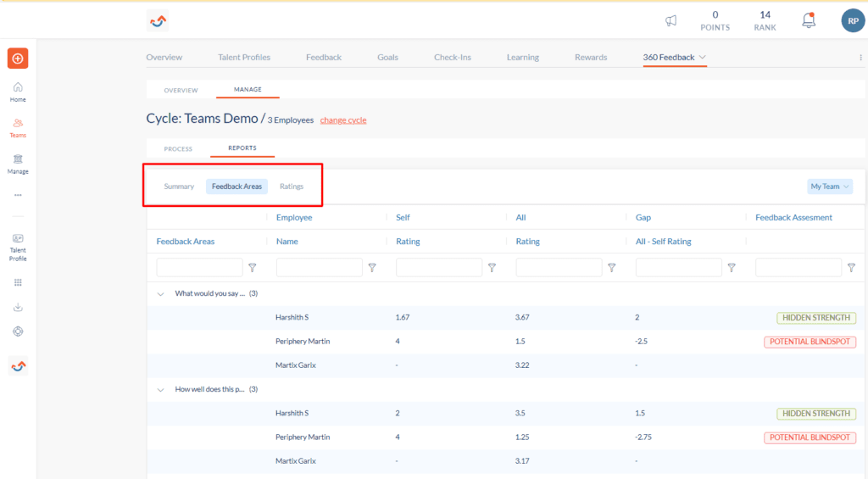Click the Feedback Areas column header
868x479 pixels.
pyautogui.click(x=186, y=242)
